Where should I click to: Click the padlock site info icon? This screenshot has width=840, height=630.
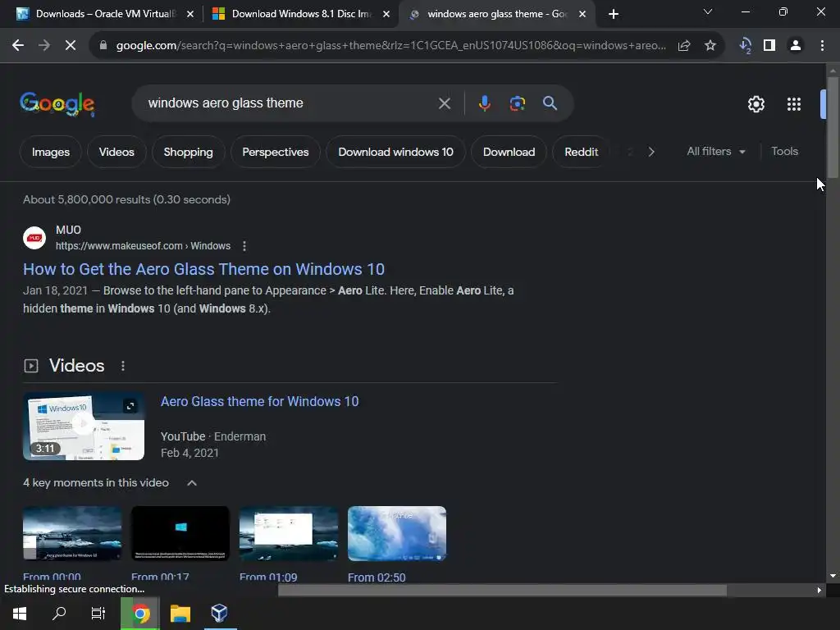[103, 46]
